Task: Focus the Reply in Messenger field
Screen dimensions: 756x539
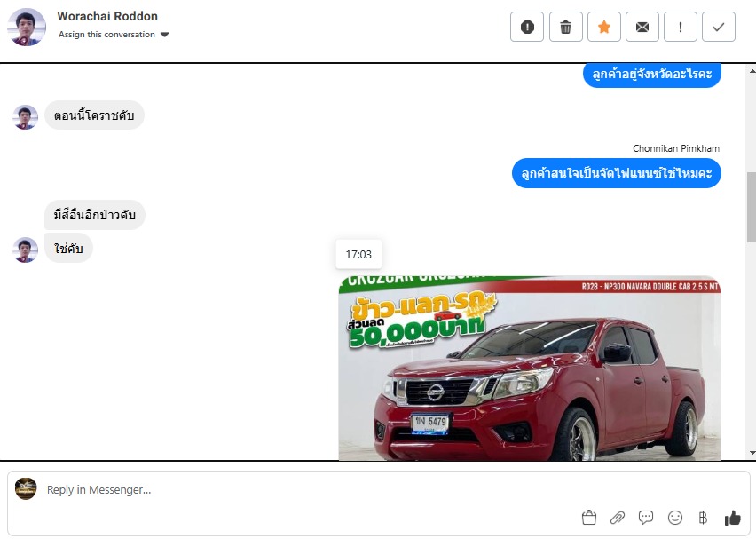Action: coord(379,490)
